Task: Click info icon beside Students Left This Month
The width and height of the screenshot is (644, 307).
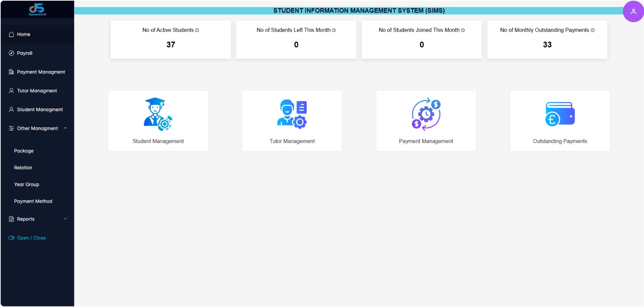Action: (x=334, y=30)
